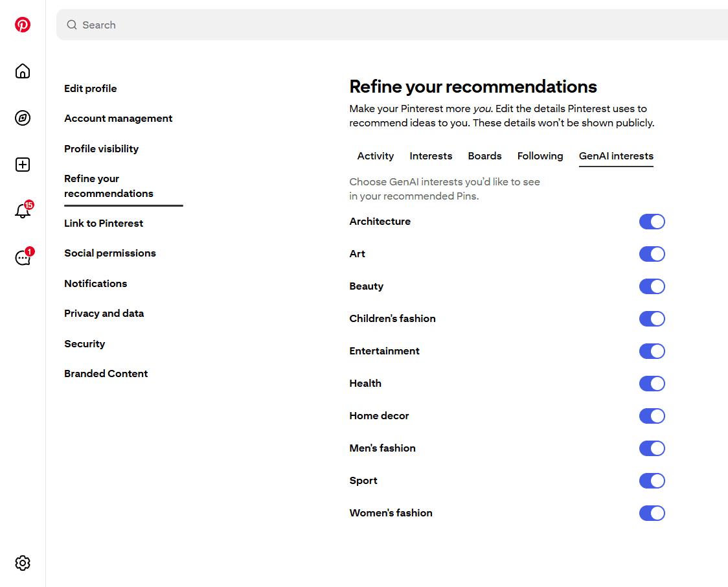Click the Architecture label text
728x587 pixels.
click(380, 222)
